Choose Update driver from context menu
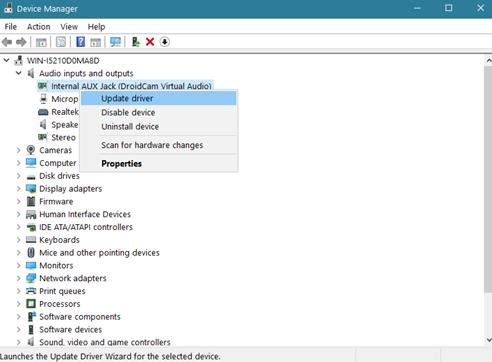Viewport: 492px width, 362px height. 159,98
